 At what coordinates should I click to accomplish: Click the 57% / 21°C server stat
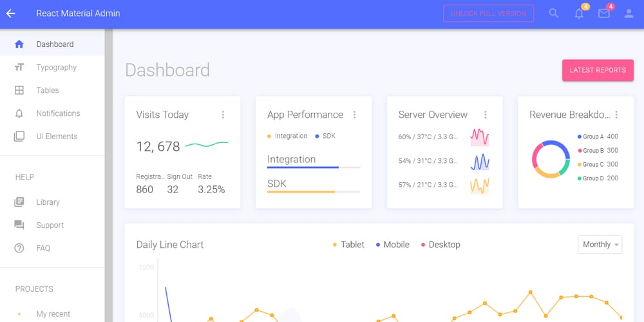click(x=428, y=185)
